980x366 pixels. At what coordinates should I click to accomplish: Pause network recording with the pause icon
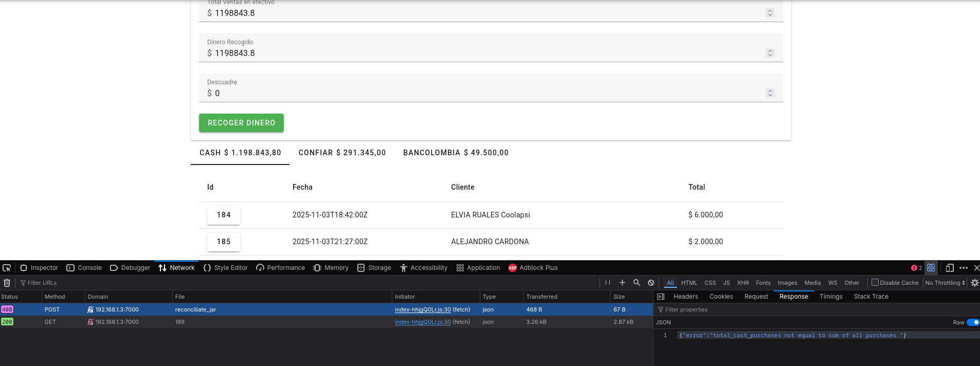pyautogui.click(x=608, y=283)
